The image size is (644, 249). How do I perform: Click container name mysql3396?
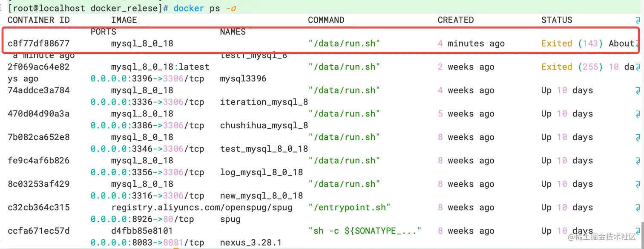243,79
